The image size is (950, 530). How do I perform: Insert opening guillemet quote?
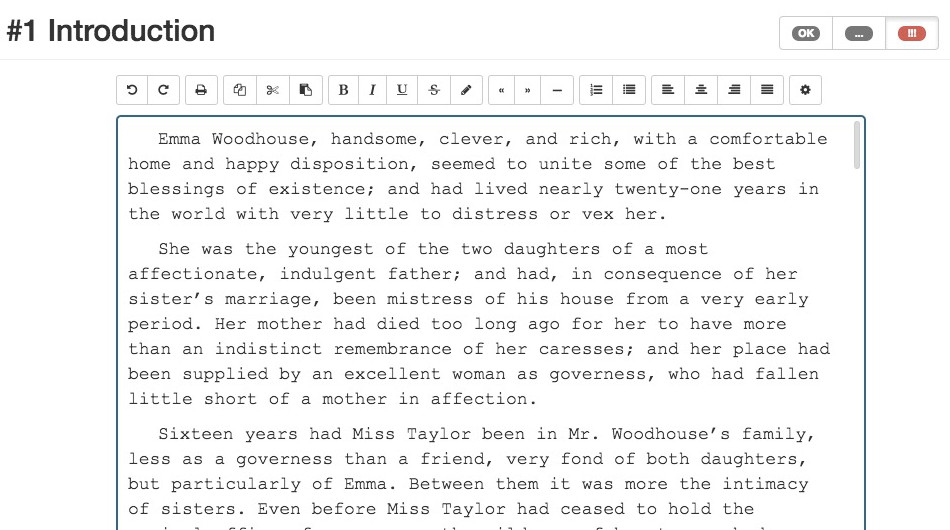[502, 90]
